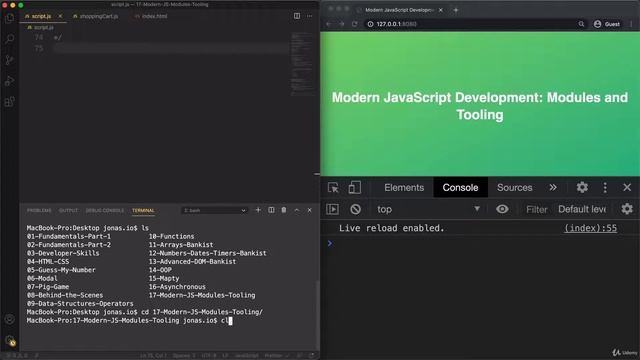The height and width of the screenshot is (360, 640).
Task: Close the Modern JavaScript browser tab
Action: click(x=440, y=10)
